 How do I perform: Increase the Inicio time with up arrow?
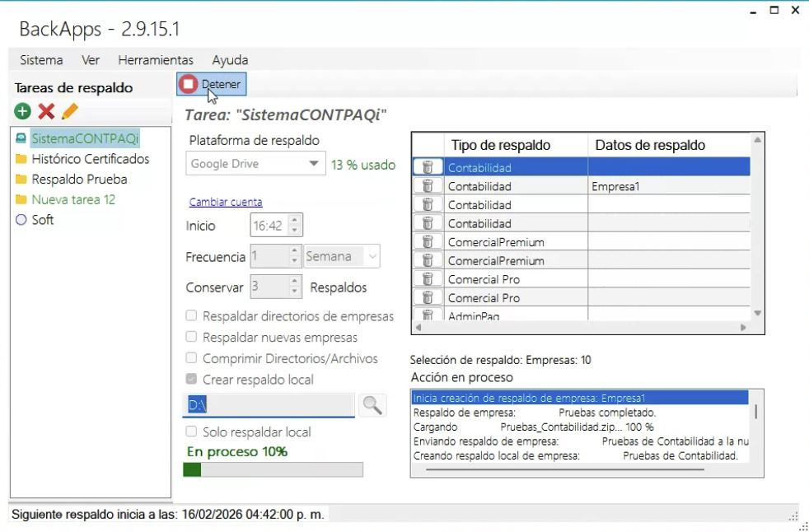click(294, 221)
